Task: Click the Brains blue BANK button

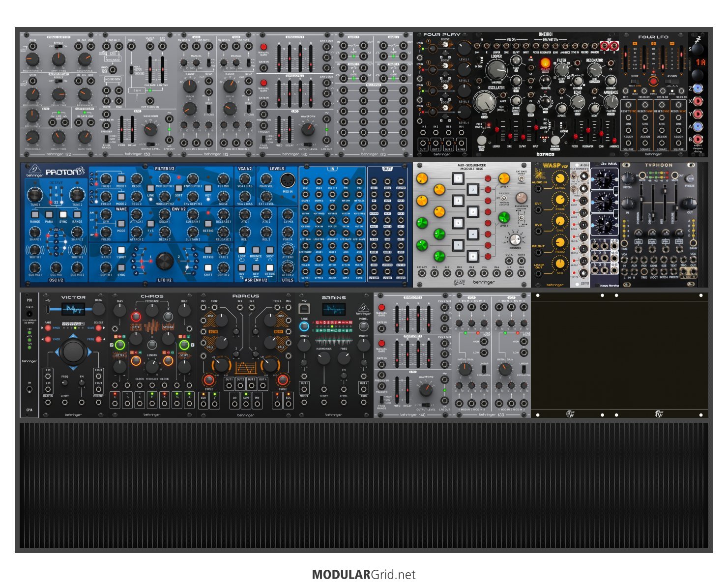Action: coord(304,326)
